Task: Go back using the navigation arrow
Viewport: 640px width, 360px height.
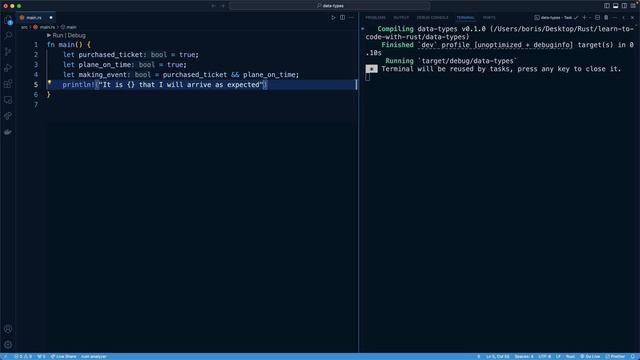Action: (213, 6)
